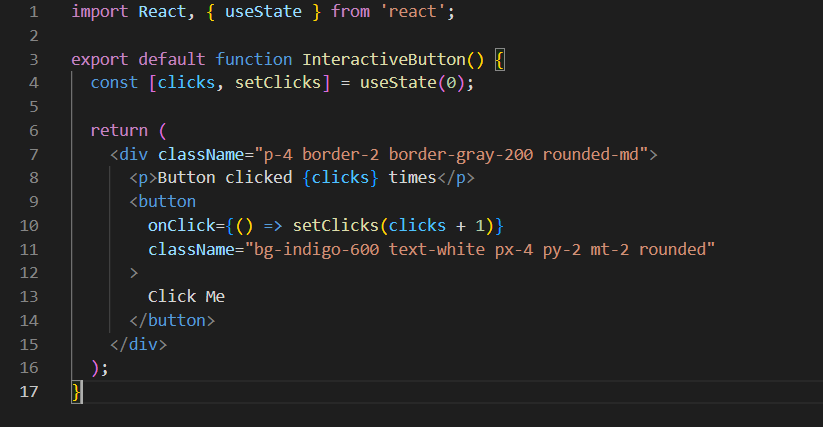The height and width of the screenshot is (427, 823).
Task: Click the opening div tag name
Action: [133, 154]
